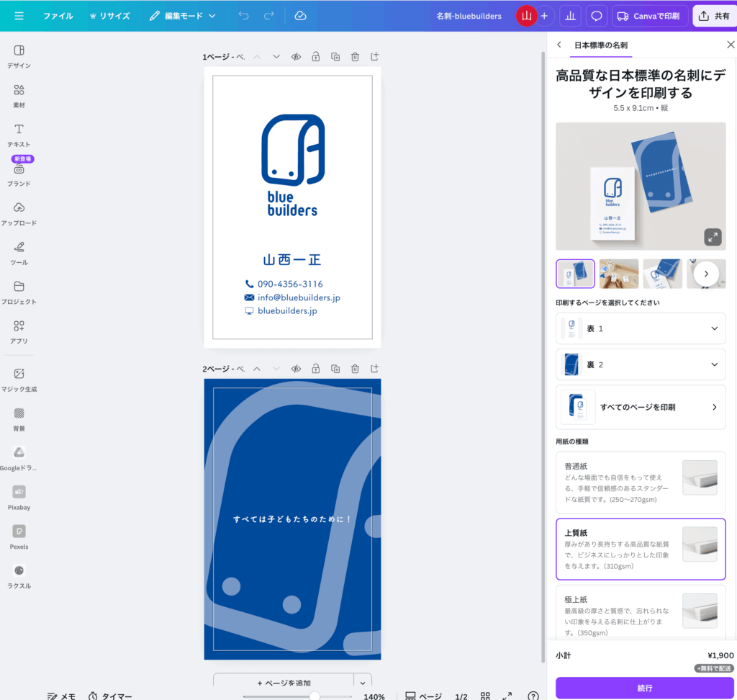
Task: Open the comments icon in the top bar
Action: pos(596,15)
